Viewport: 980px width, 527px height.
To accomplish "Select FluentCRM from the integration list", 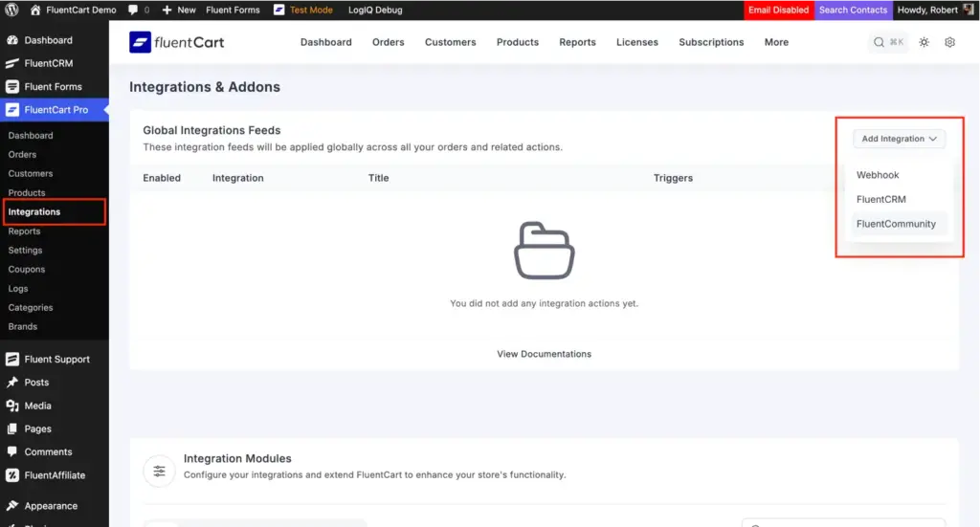I will [881, 200].
